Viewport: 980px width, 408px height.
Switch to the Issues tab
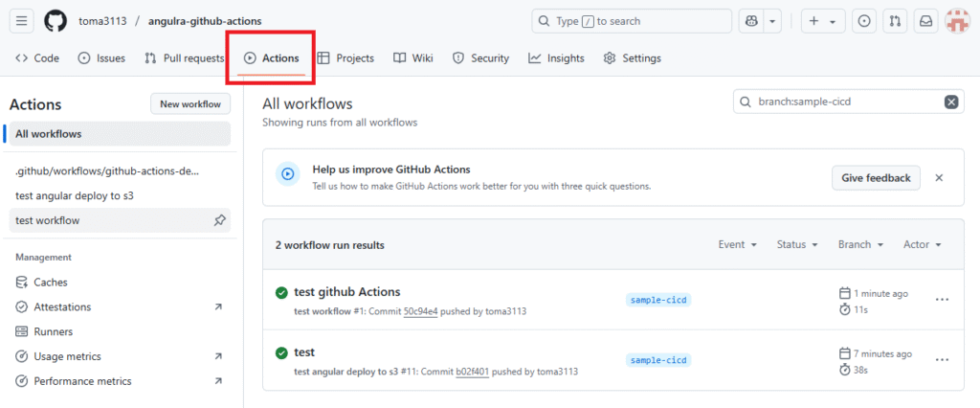tap(101, 58)
